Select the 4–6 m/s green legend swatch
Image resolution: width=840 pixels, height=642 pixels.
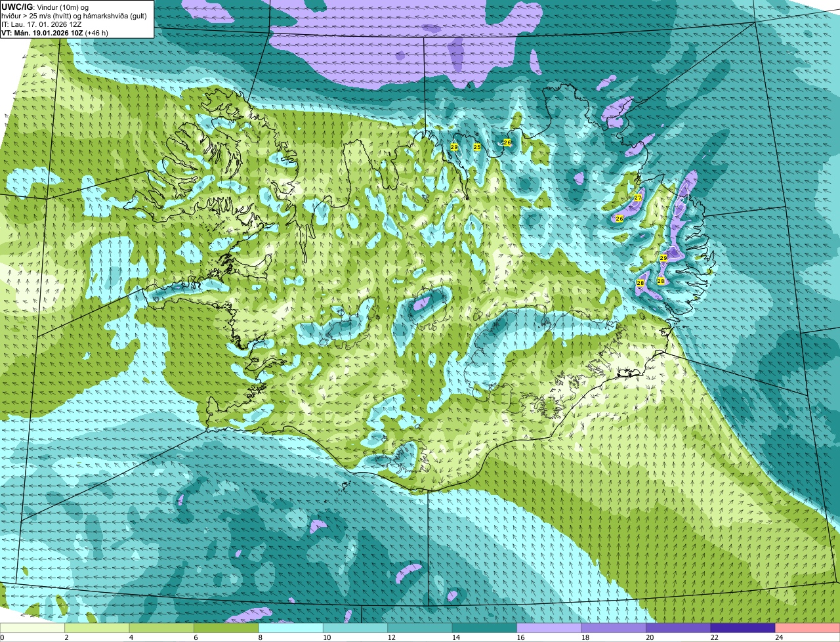click(161, 628)
